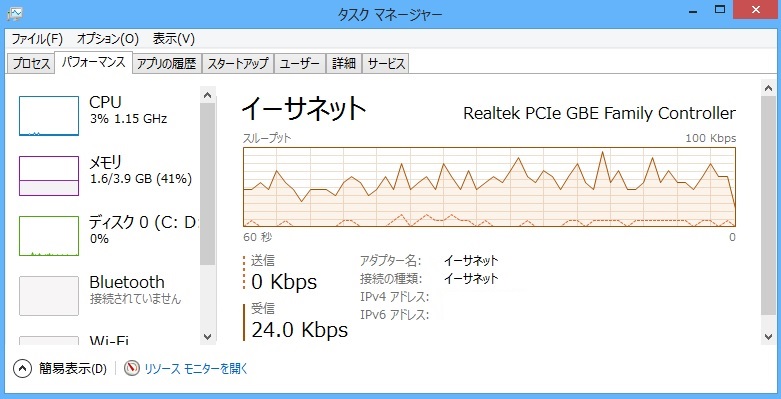Open the ファイル(F) menu
This screenshot has height=399, width=781.
[37, 39]
